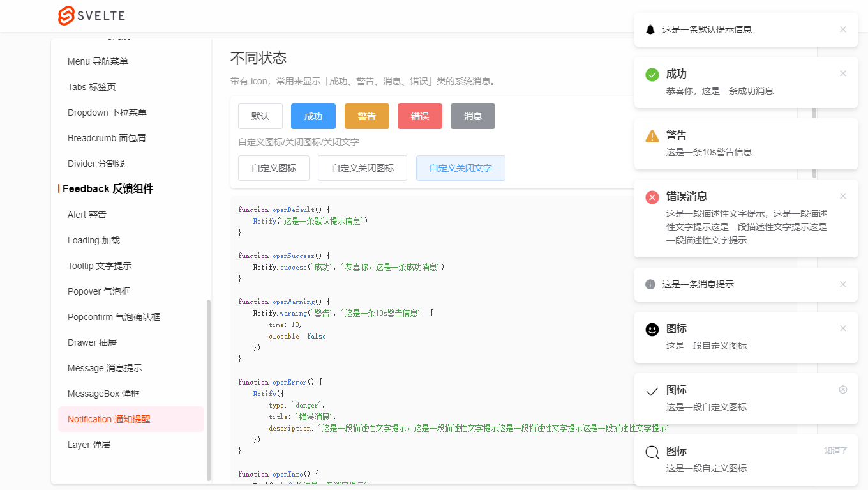Click the red error circle icon
Viewport: 868px width, 490px height.
652,197
